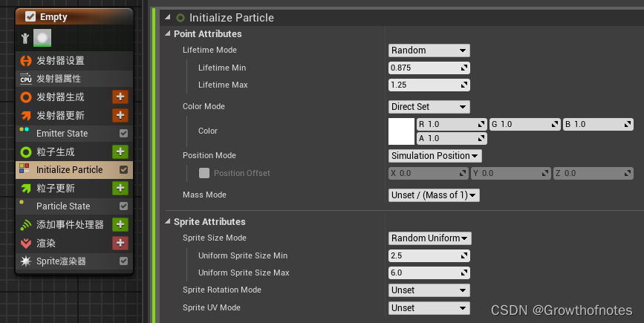The width and height of the screenshot is (644, 323).
Task: Open the white Color swatch picker
Action: pos(401,131)
